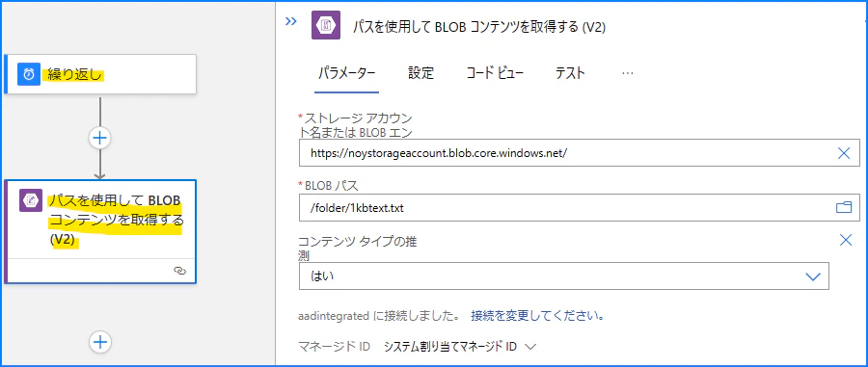868x367 pixels.
Task: Open the more tabs ellipsis menu
Action: pyautogui.click(x=627, y=73)
